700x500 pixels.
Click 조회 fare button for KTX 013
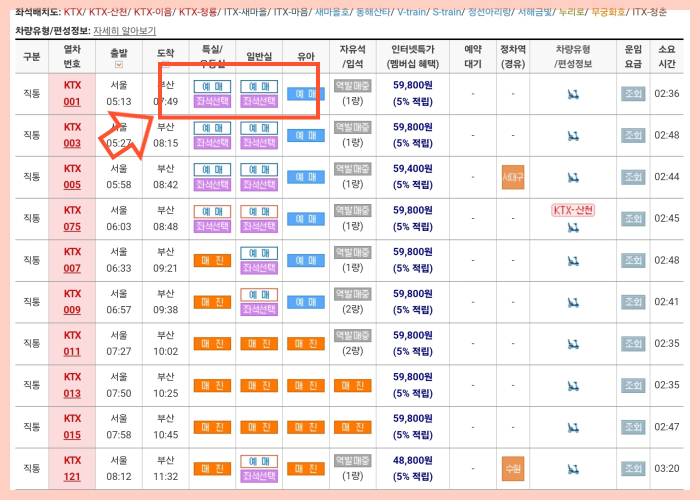[633, 385]
